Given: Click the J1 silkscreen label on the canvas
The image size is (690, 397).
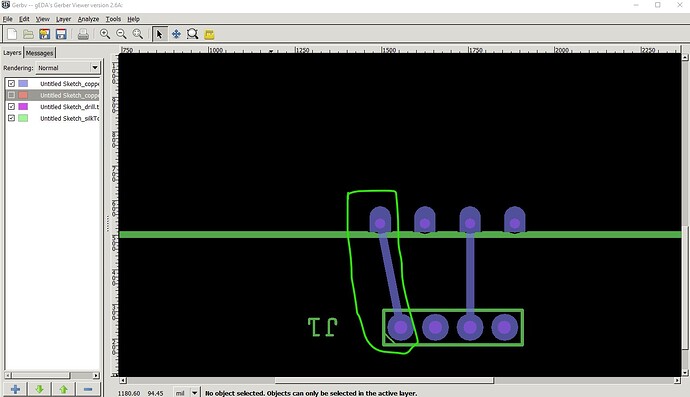Looking at the screenshot, I should pos(323,327).
